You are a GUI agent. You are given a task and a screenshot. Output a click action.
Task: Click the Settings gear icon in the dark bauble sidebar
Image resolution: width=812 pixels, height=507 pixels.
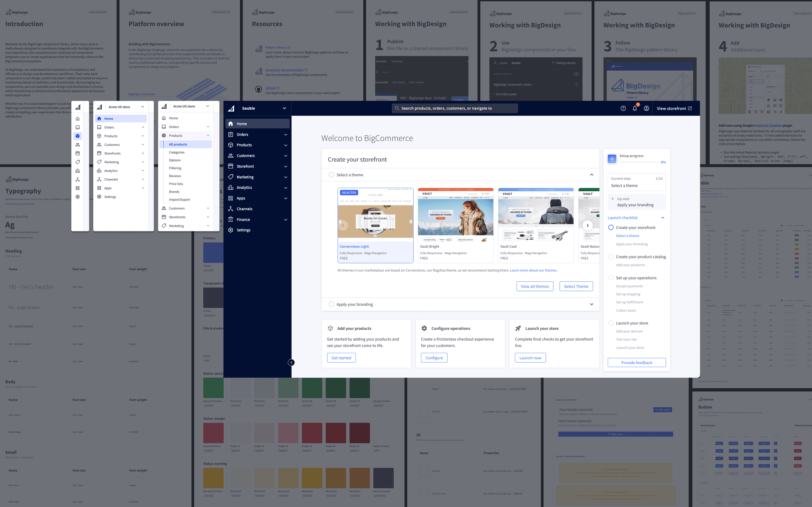click(x=231, y=230)
